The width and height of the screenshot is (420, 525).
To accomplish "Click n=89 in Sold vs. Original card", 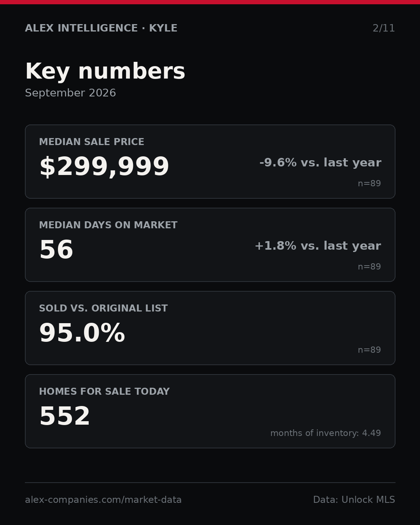I will (x=369, y=350).
